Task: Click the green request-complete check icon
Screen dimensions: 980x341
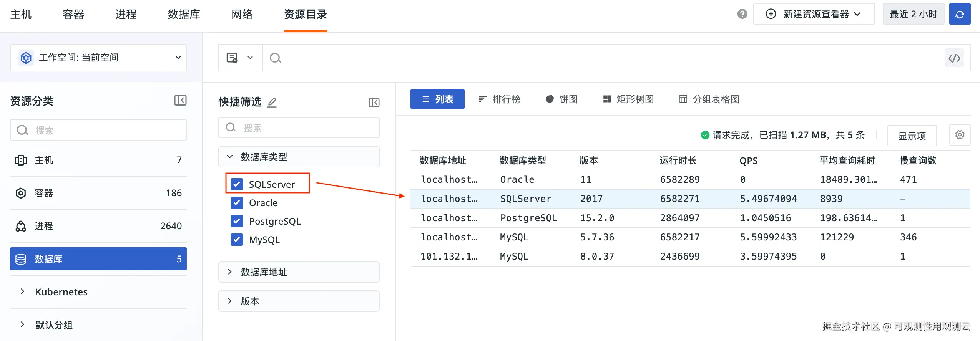Action: (705, 135)
